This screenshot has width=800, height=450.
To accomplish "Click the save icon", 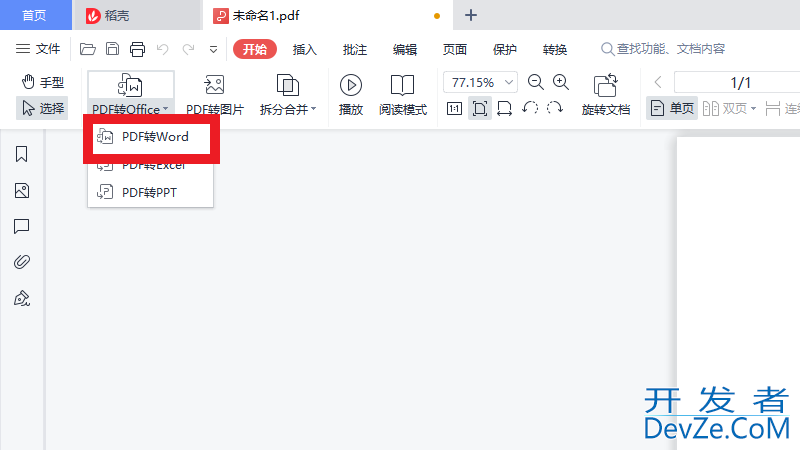I will (112, 49).
